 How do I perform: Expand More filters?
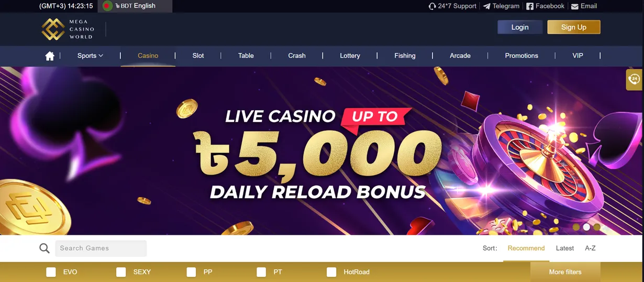[565, 272]
